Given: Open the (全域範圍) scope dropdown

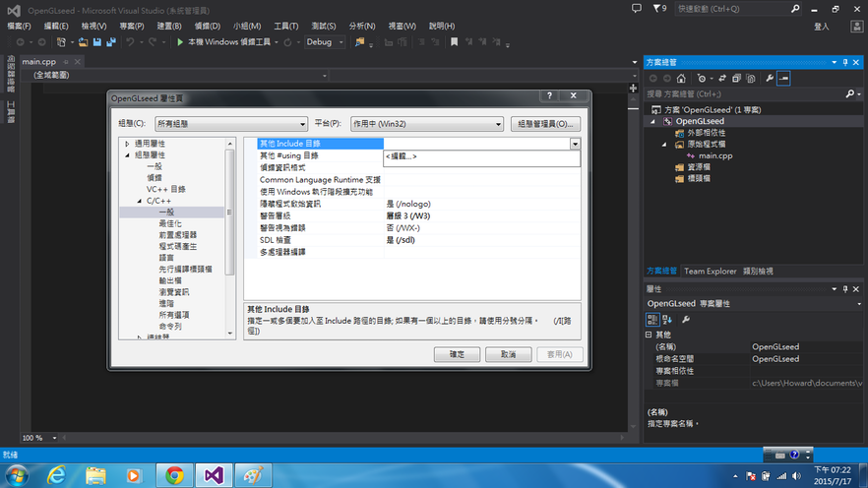Looking at the screenshot, I should [x=179, y=75].
